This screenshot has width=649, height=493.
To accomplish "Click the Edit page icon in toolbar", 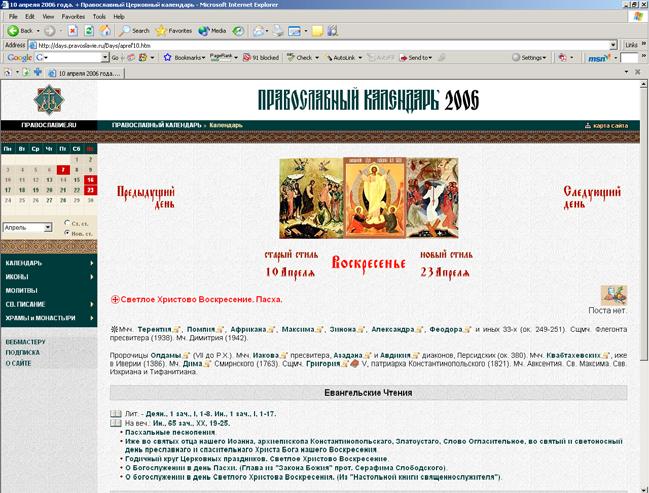I will pyautogui.click(x=294, y=31).
